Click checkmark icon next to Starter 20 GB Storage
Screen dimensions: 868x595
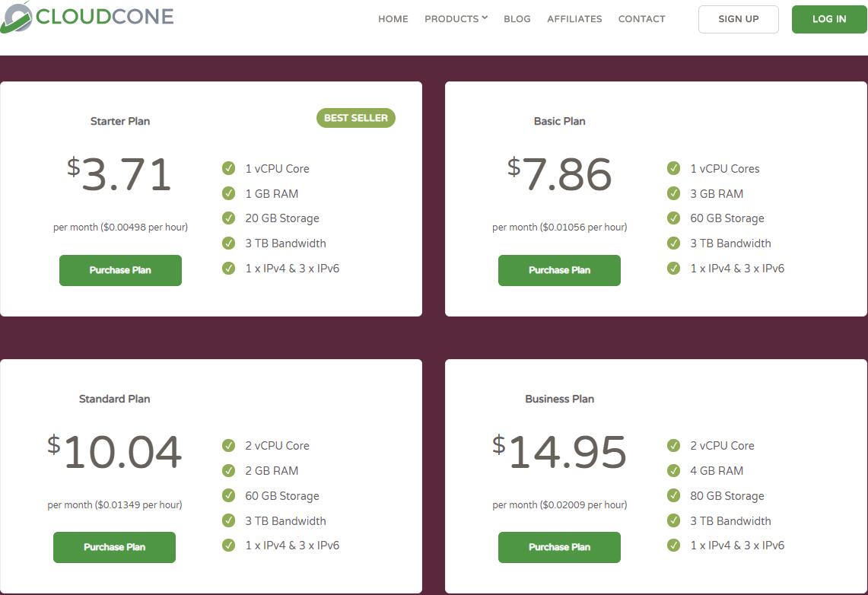[x=228, y=218]
